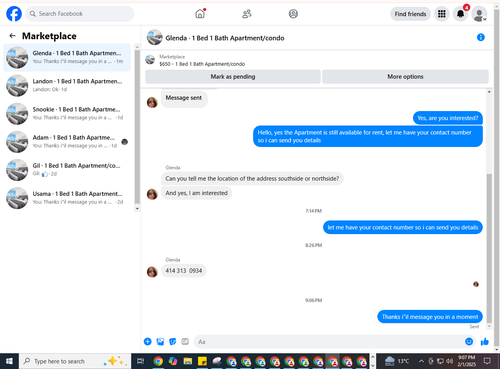Click Glenda's avatar in chat header
The image size is (500, 369).
[155, 37]
